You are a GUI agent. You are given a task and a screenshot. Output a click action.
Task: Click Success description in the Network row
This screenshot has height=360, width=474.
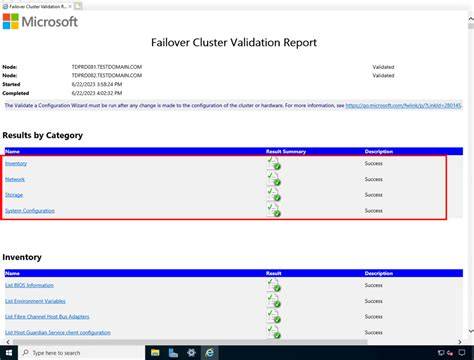[x=374, y=179]
